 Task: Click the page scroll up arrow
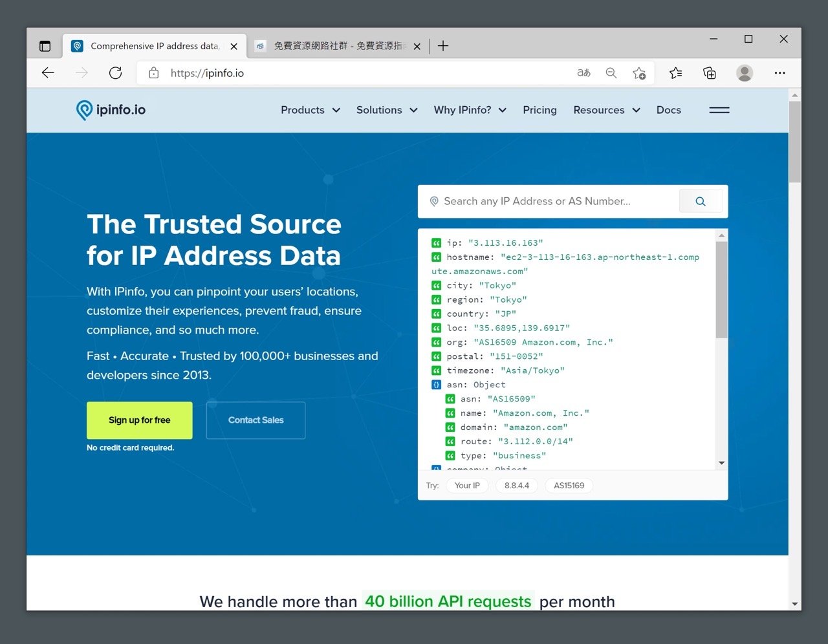pyautogui.click(x=794, y=95)
